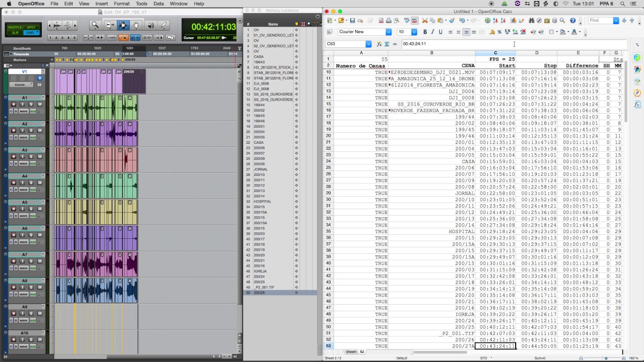Mute track A1
Image resolution: width=644 pixels, height=362 pixels.
(40, 104)
